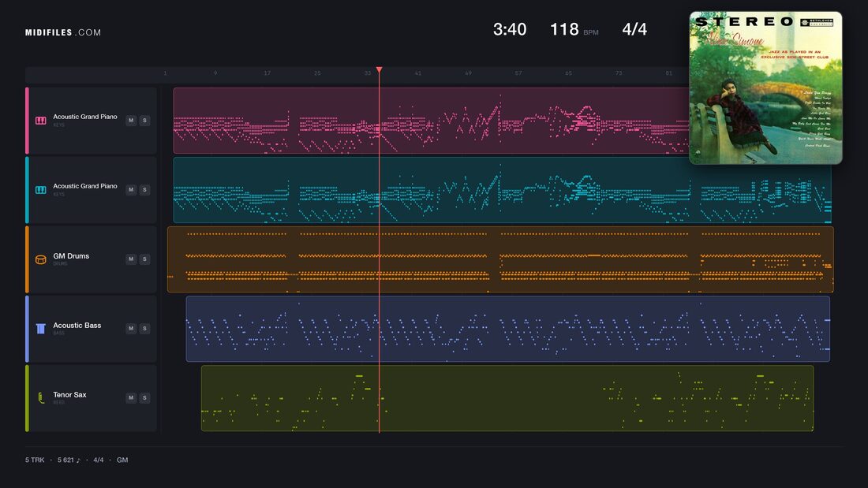Jump to bar 1 on the ruler
This screenshot has width=868, height=488.
[165, 73]
